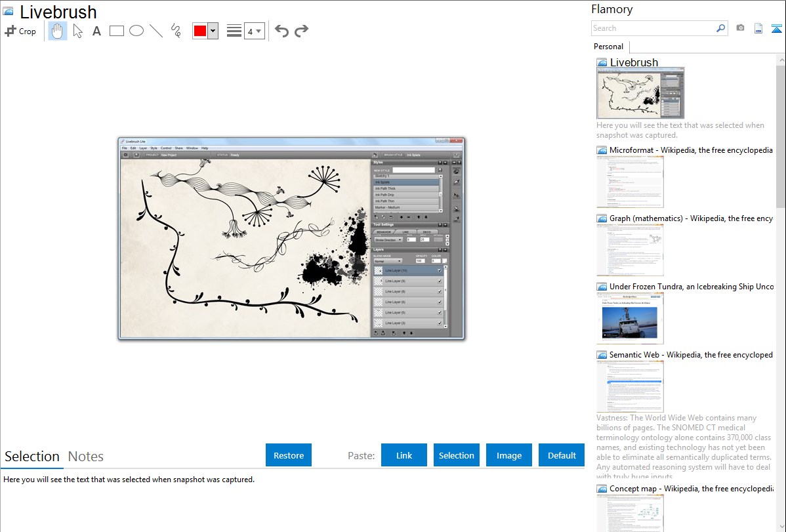Viewport: 786px width, 532px height.
Task: Click the snapshot icon beside Microformat title
Action: (x=602, y=150)
